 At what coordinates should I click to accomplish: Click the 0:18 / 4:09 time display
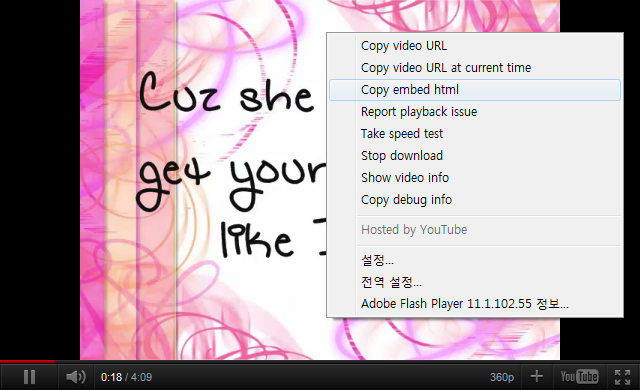pyautogui.click(x=127, y=377)
